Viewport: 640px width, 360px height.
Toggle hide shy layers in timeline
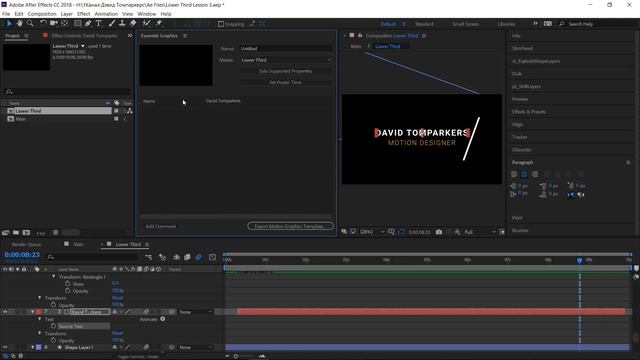(x=176, y=257)
